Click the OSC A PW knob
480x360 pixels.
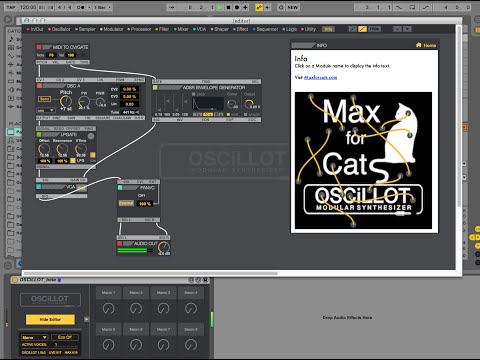(x=84, y=102)
